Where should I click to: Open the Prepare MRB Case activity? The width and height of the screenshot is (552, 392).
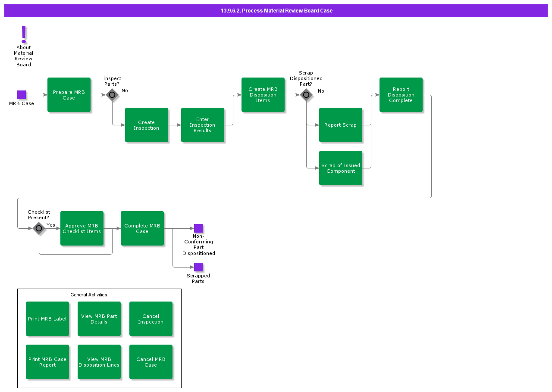click(x=69, y=95)
